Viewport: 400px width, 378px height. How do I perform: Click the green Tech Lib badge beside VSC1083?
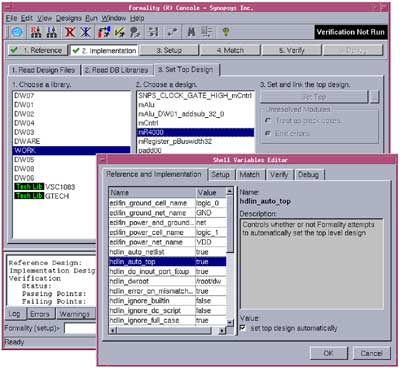point(29,187)
